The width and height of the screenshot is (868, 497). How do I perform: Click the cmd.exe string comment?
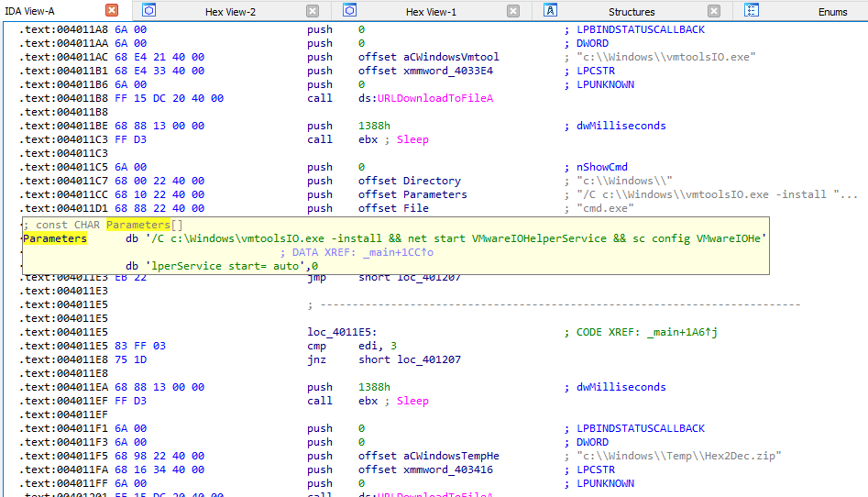pyautogui.click(x=606, y=208)
